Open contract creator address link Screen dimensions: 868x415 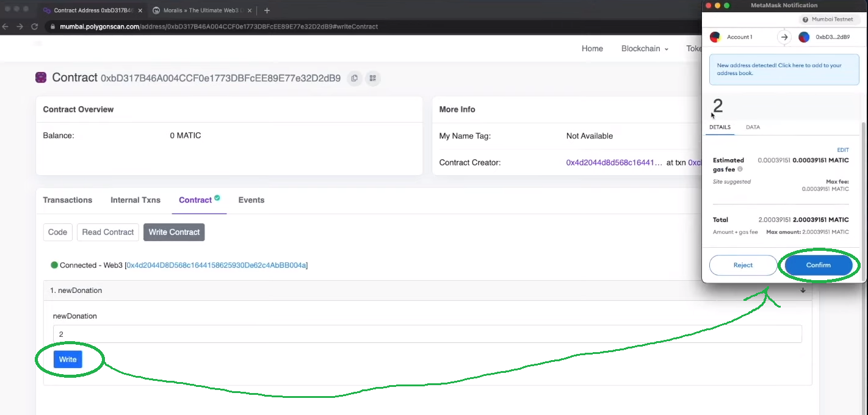614,163
